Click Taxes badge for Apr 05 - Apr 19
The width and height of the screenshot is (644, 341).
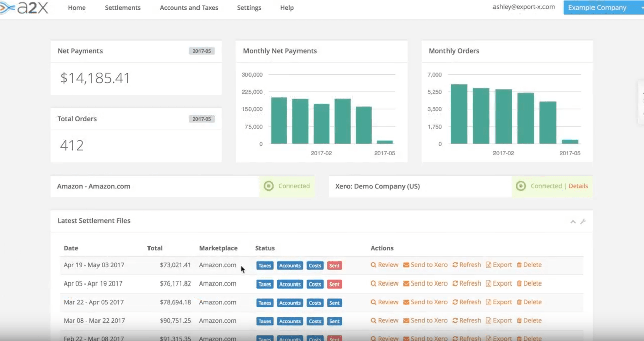pyautogui.click(x=265, y=285)
